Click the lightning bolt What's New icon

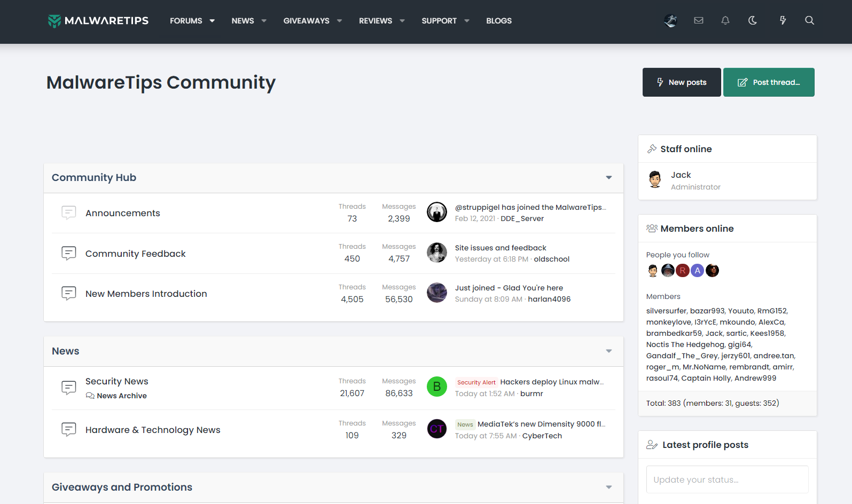coord(783,20)
